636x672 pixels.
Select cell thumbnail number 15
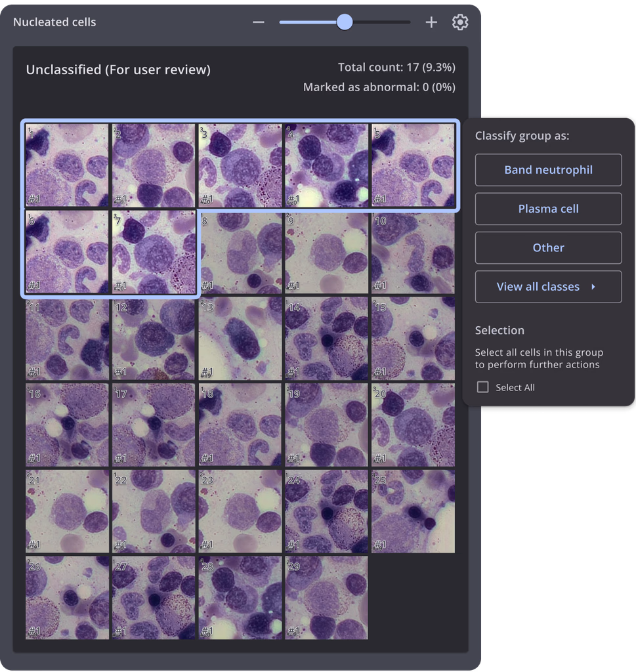click(x=413, y=339)
